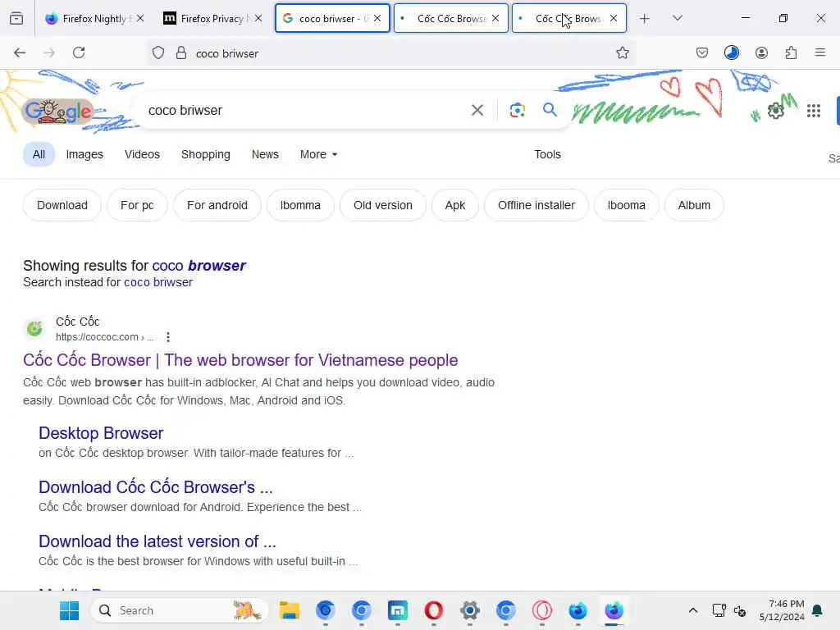This screenshot has width=840, height=630.
Task: Open the clock showing 7:46 PM
Action: click(x=782, y=610)
